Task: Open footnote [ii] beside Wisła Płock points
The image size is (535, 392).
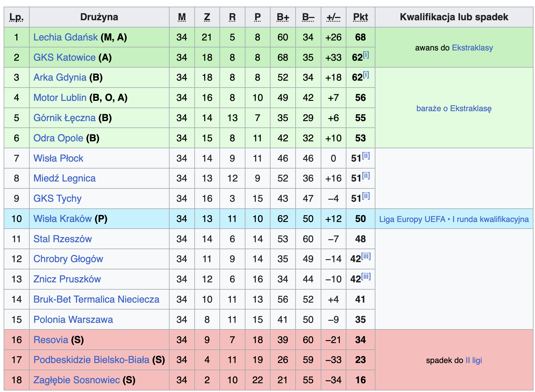Action: click(x=366, y=156)
